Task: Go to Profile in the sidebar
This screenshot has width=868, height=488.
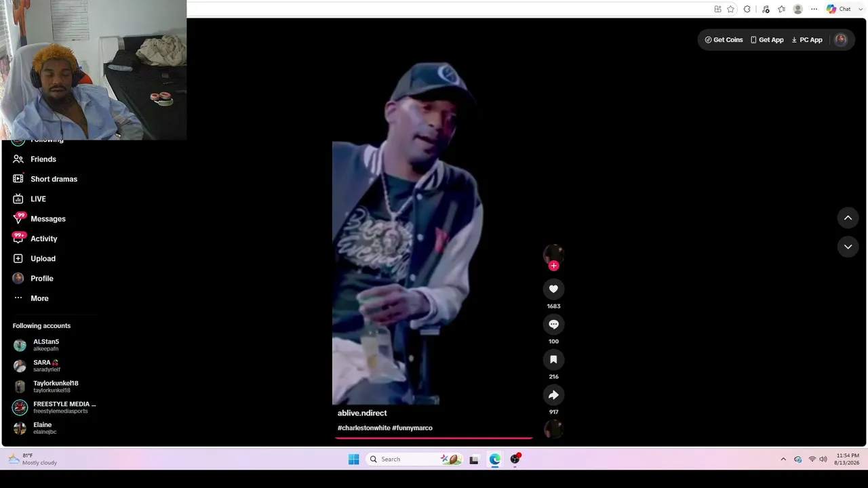Action: (41, 279)
